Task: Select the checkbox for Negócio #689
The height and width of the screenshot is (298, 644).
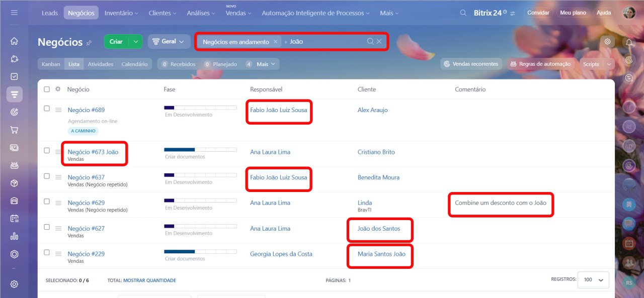Action: coord(47,108)
